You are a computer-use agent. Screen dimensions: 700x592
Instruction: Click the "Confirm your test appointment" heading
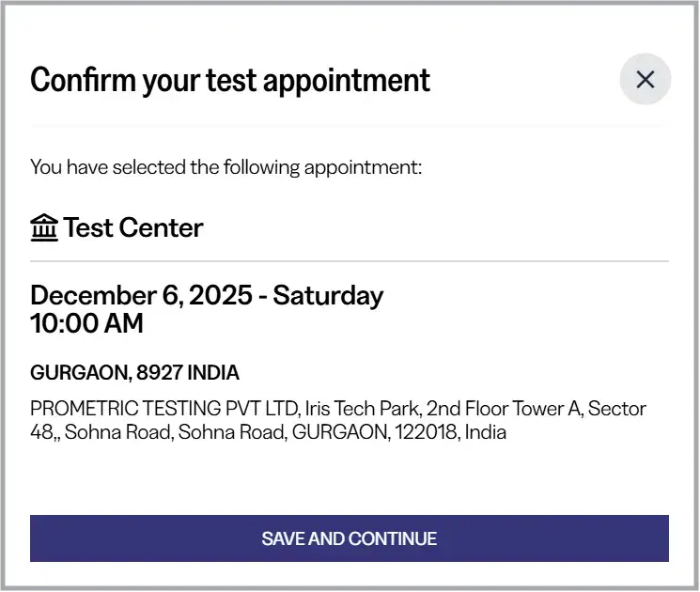(230, 80)
